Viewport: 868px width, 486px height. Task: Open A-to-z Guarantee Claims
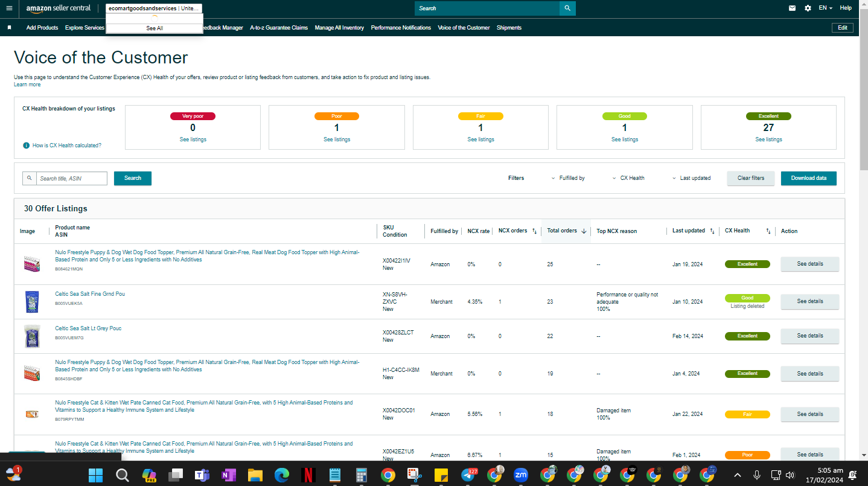point(279,28)
